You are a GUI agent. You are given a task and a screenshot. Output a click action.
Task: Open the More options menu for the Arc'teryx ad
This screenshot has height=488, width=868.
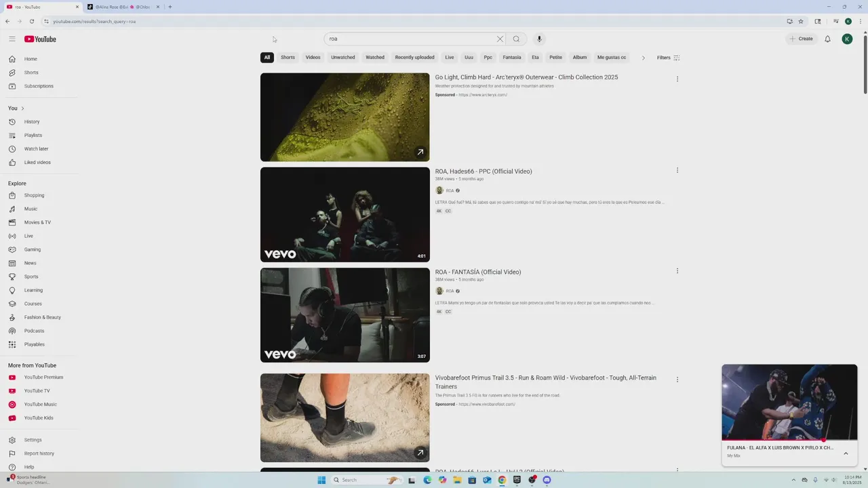coord(677,79)
